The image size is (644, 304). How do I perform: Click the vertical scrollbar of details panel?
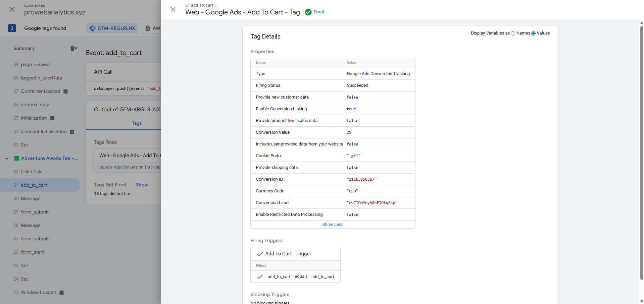point(641,151)
